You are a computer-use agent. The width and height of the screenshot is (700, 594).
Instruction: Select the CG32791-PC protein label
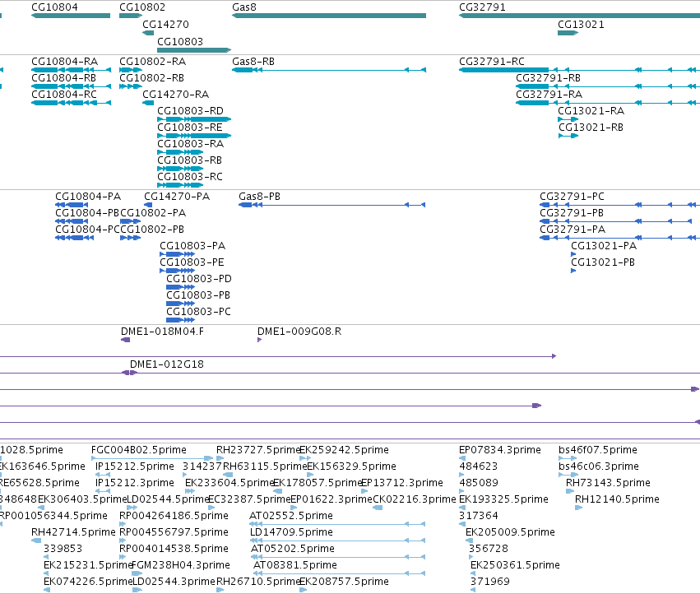(x=573, y=197)
